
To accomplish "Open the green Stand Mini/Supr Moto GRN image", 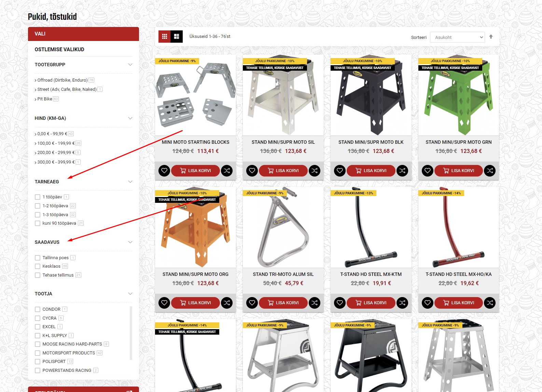I will [459, 95].
